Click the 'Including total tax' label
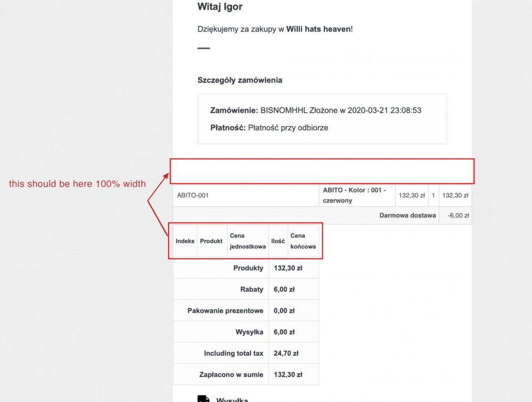This screenshot has width=532, height=402. [234, 354]
